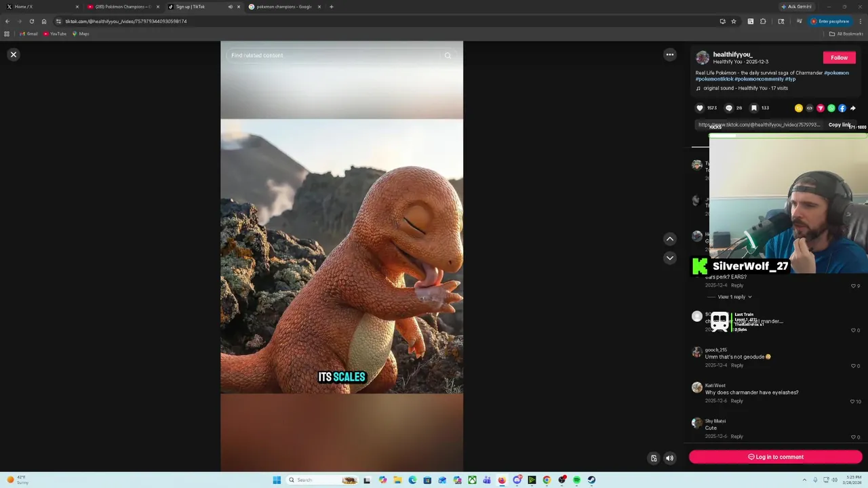Switch to the Pokémon Champions YouTube tab
This screenshot has height=488, width=868.
122,7
